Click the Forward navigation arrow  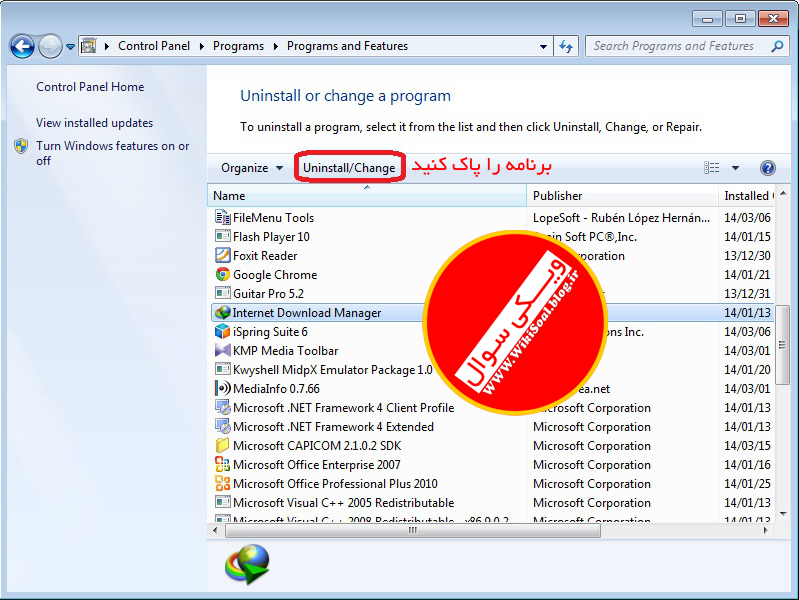click(x=50, y=47)
